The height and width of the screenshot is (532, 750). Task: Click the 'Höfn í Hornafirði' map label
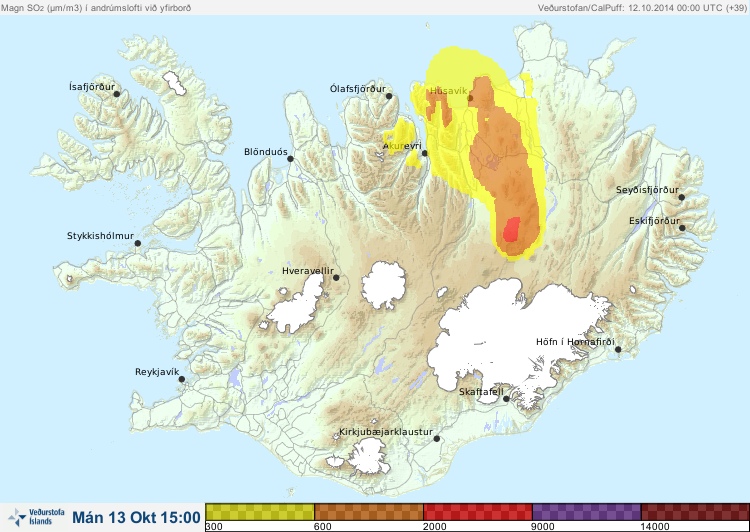(x=575, y=342)
